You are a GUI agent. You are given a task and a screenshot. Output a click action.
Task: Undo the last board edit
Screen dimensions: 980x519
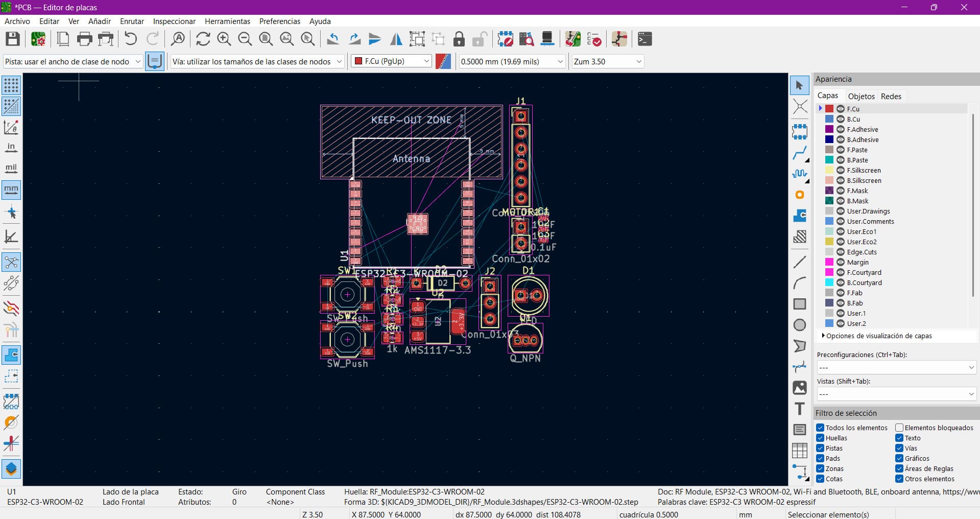coord(130,39)
